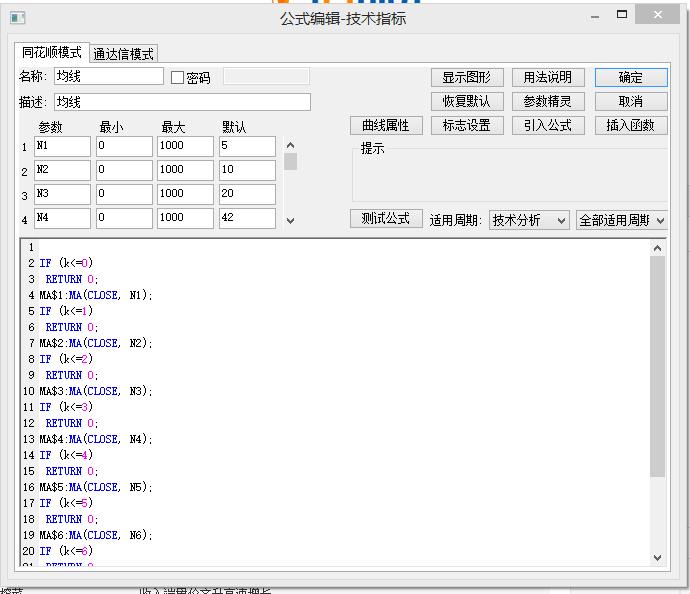This screenshot has width=690, height=594.
Task: Open 显示图形 to show the chart
Action: tap(466, 77)
